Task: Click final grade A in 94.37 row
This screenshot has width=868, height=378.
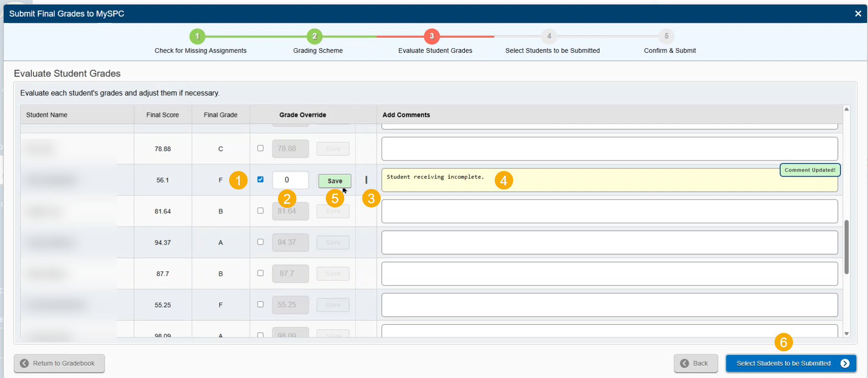Action: coord(220,243)
